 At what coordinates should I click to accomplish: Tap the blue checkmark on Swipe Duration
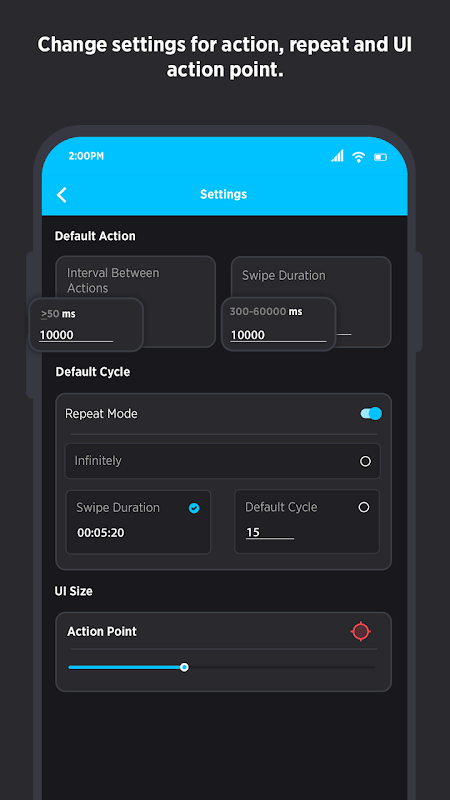(x=194, y=508)
